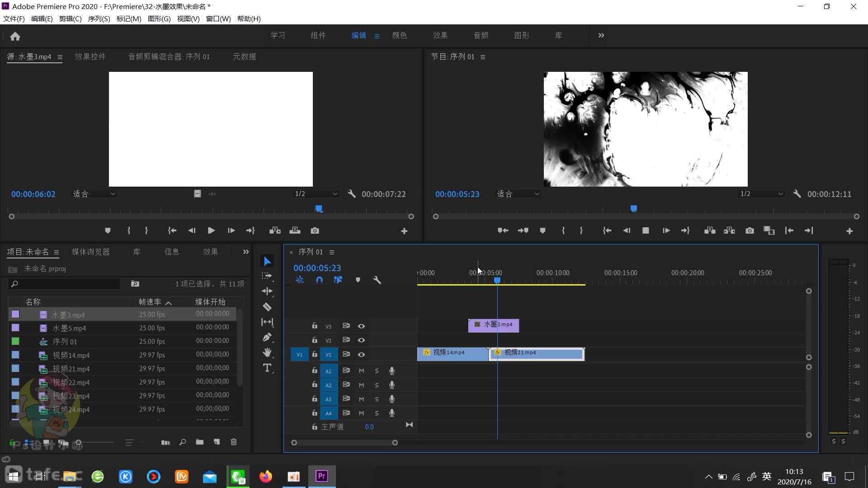Open Program monitor playback resolution dropdown
Screen dimensions: 868x488
click(761, 194)
